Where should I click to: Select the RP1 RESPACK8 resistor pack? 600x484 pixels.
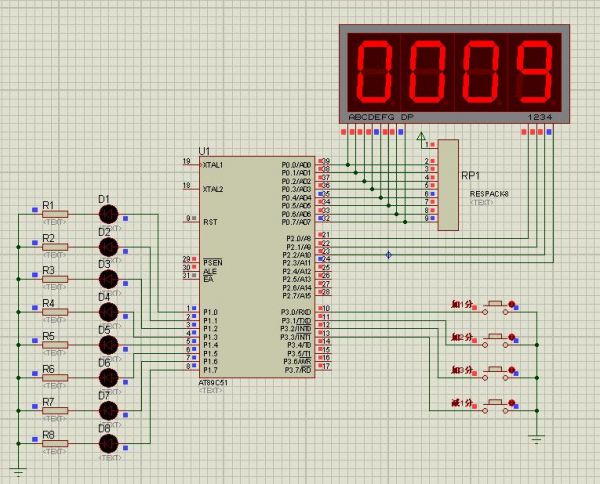pyautogui.click(x=448, y=182)
